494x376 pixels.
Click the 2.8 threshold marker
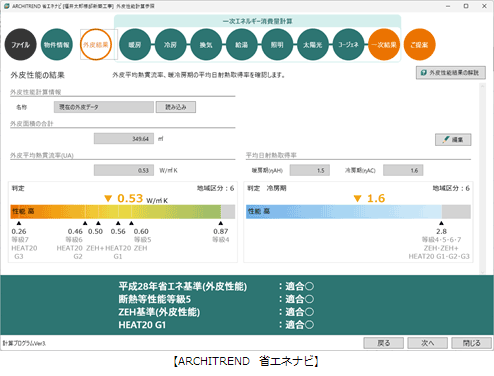[441, 223]
